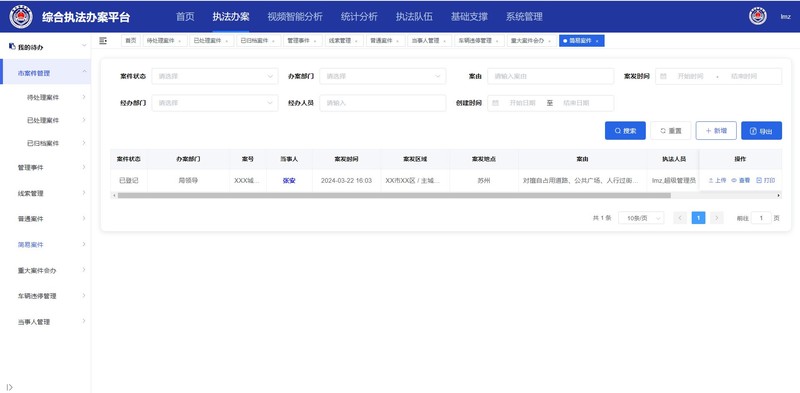Image resolution: width=800 pixels, height=393 pixels.
Task: Toggle the sidebar collapse icon beside 首页 tab
Action: click(103, 41)
